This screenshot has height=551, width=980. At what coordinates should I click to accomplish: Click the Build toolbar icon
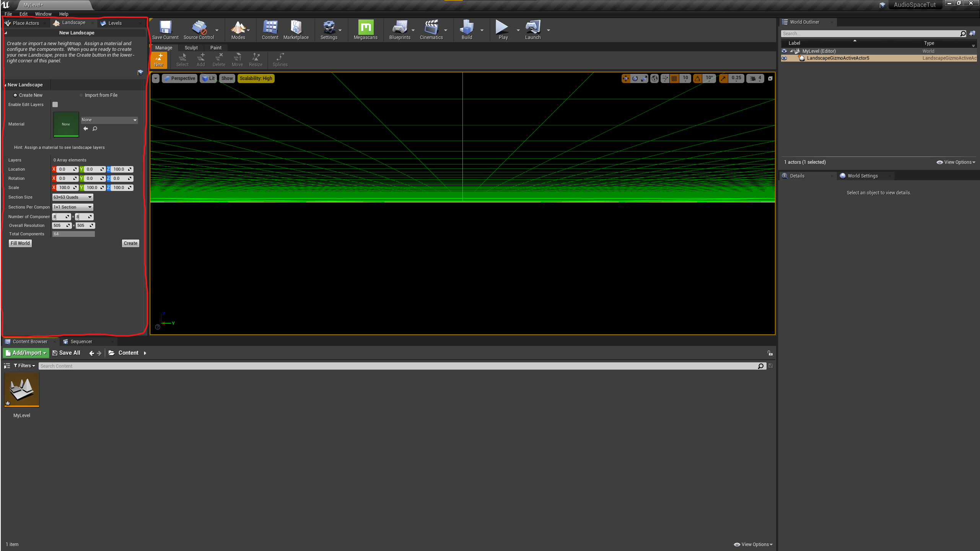pos(467,29)
